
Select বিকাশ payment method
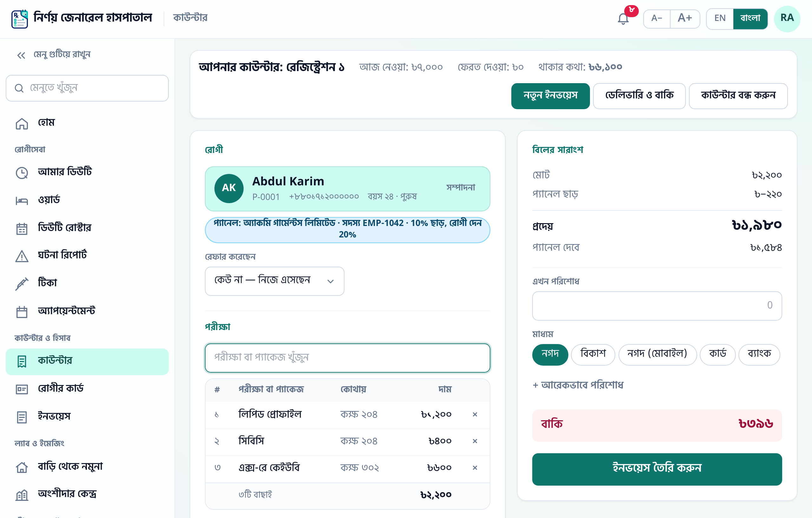(x=593, y=354)
